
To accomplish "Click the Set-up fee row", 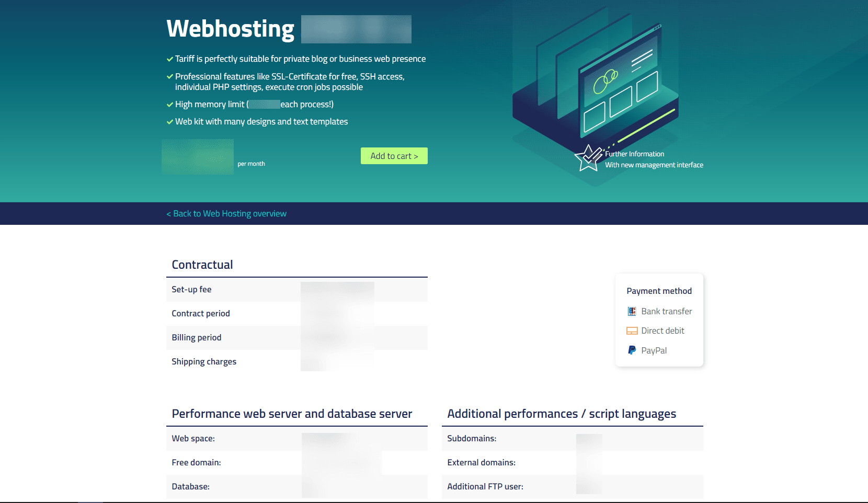I will pyautogui.click(x=191, y=289).
